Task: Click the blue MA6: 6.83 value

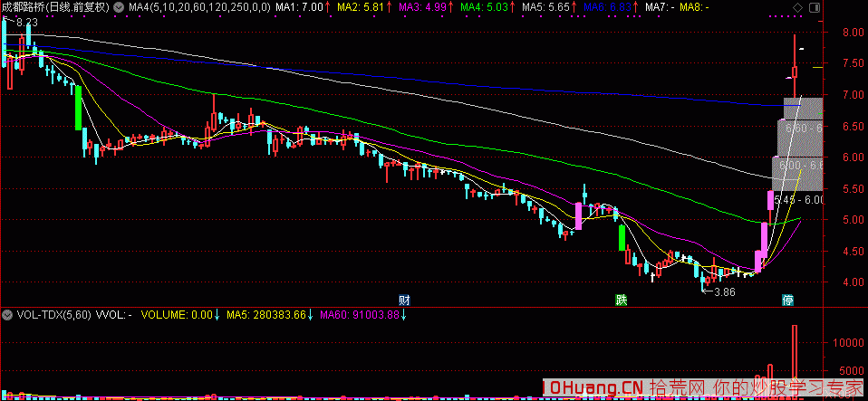Action: coord(608,7)
